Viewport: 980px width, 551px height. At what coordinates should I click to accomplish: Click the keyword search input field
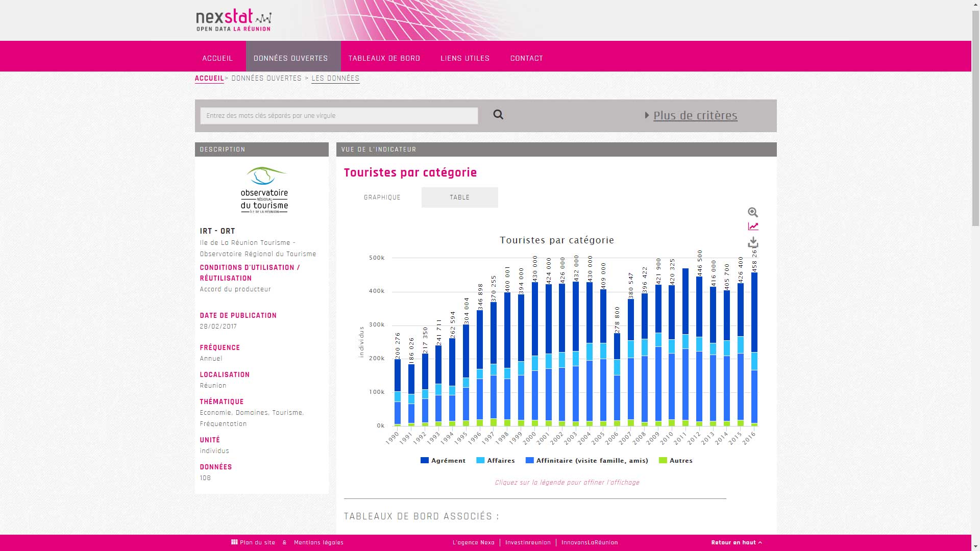tap(339, 116)
